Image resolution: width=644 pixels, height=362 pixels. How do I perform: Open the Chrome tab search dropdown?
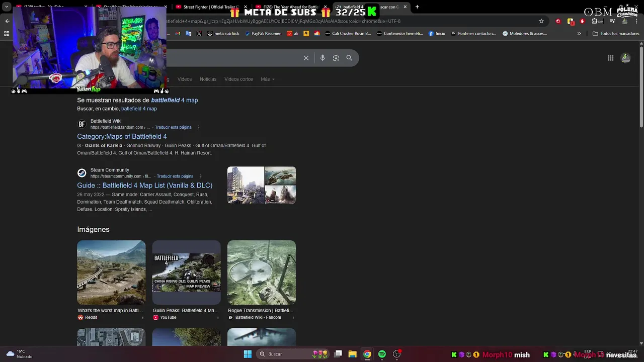click(x=7, y=7)
